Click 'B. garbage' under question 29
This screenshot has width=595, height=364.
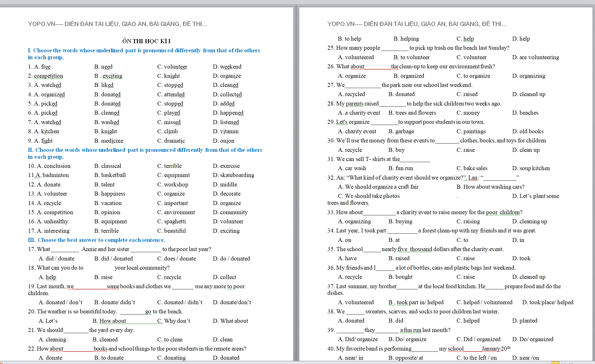[x=401, y=131]
